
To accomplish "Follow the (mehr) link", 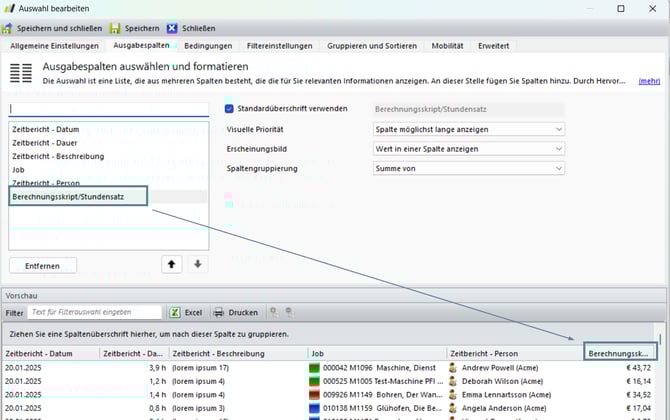I will 649,81.
